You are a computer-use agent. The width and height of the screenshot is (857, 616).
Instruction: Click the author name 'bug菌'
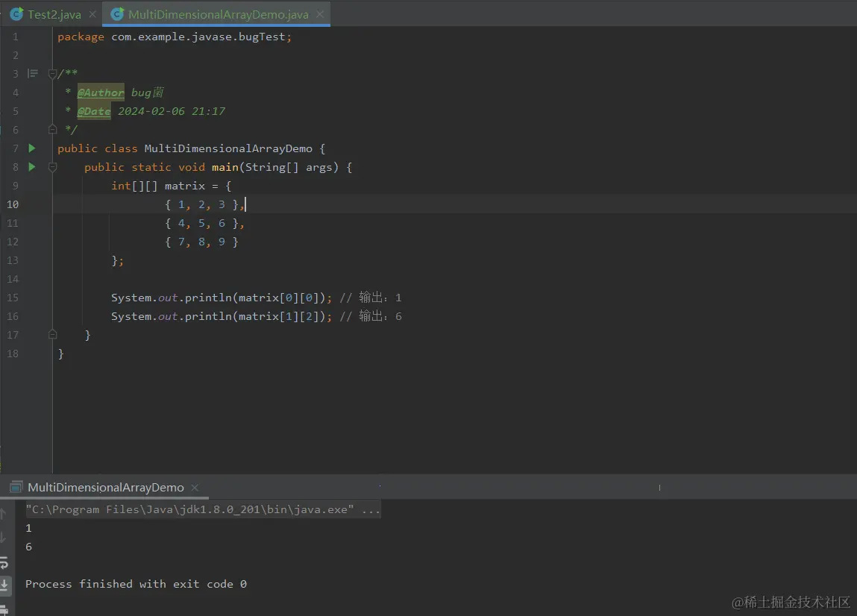point(148,92)
